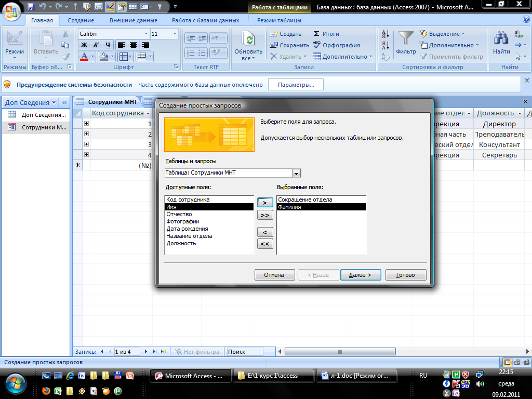Click Итоги totals button
The image size is (532, 399).
click(326, 34)
